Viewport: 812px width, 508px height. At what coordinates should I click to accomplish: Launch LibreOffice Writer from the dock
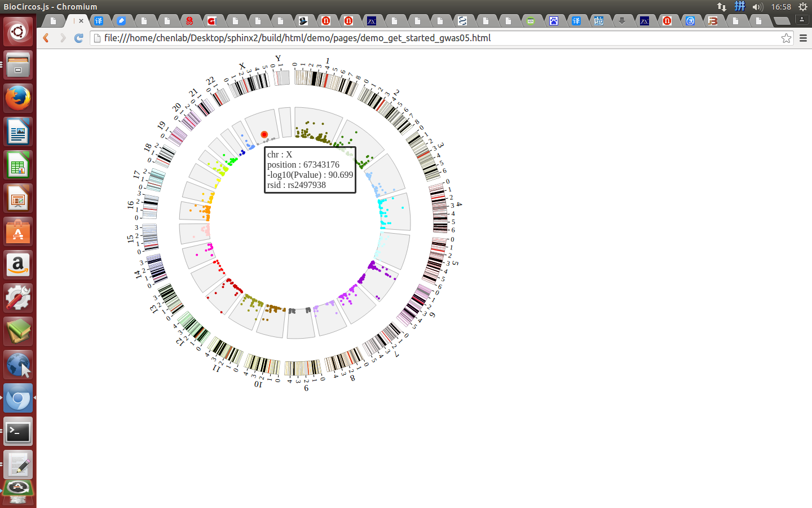(18, 132)
